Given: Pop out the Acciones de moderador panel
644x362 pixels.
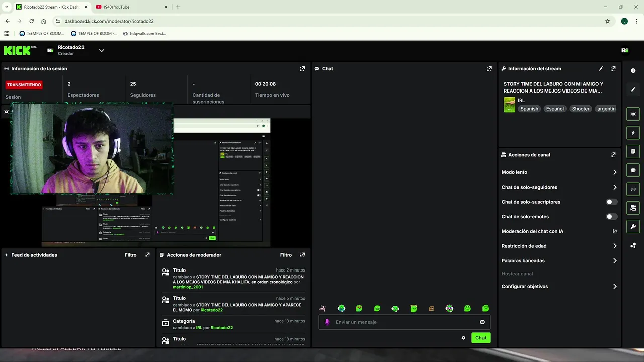Looking at the screenshot, I should 302,255.
